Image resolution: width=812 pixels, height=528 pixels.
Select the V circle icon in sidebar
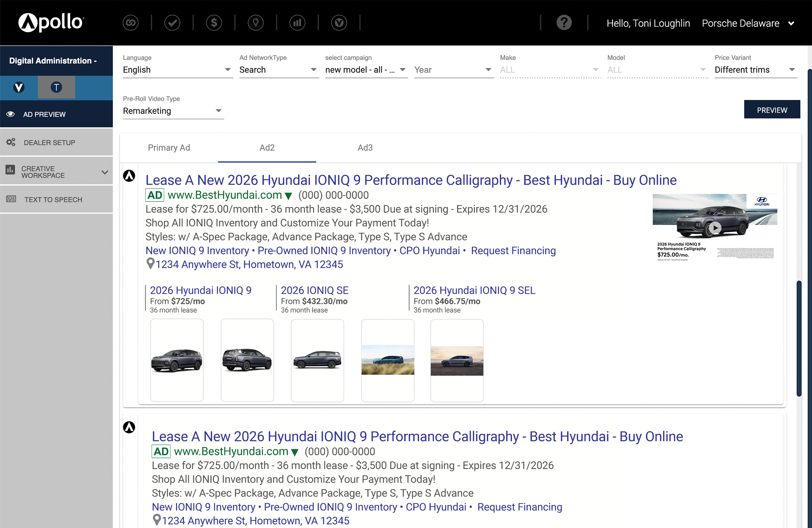19,87
